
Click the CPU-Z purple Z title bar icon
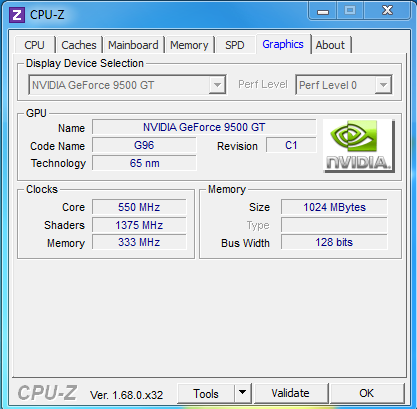pos(17,15)
